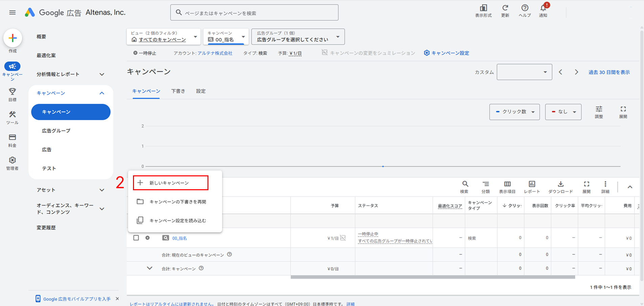Click the paused status dot for 00_指名
The height and width of the screenshot is (306, 644).
148,238
